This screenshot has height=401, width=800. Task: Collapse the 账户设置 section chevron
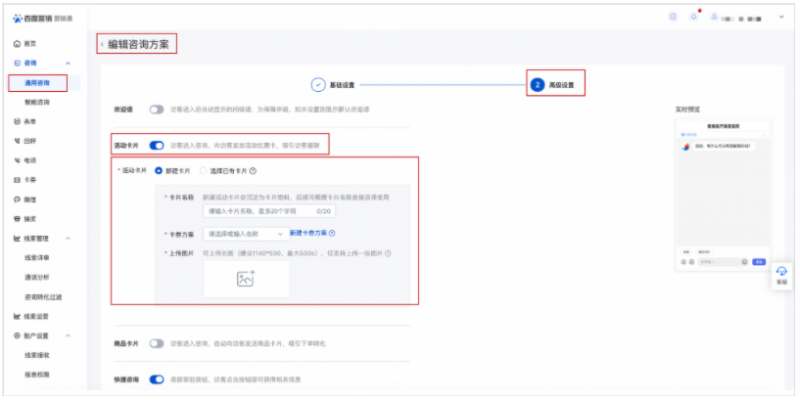point(68,336)
